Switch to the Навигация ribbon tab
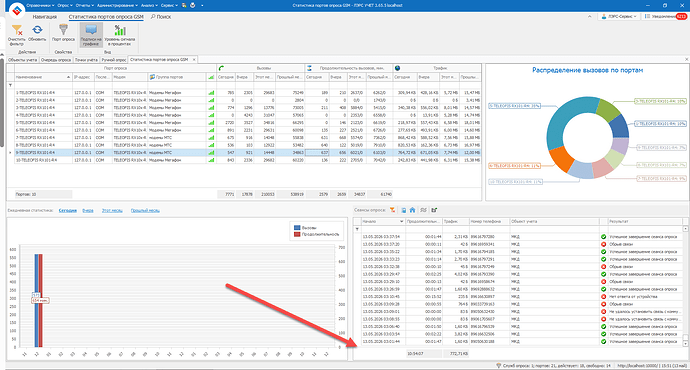The height and width of the screenshot is (370, 690). point(44,17)
